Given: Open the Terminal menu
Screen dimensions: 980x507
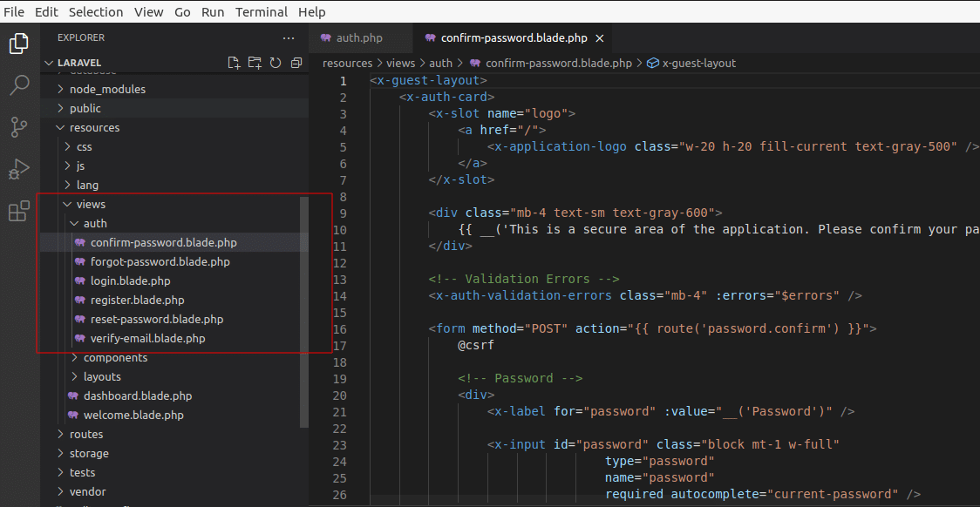Looking at the screenshot, I should coord(262,12).
